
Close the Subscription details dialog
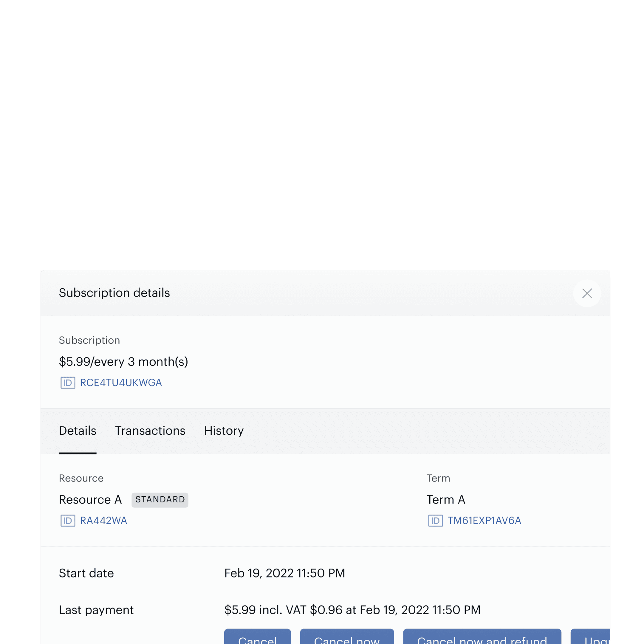(587, 293)
